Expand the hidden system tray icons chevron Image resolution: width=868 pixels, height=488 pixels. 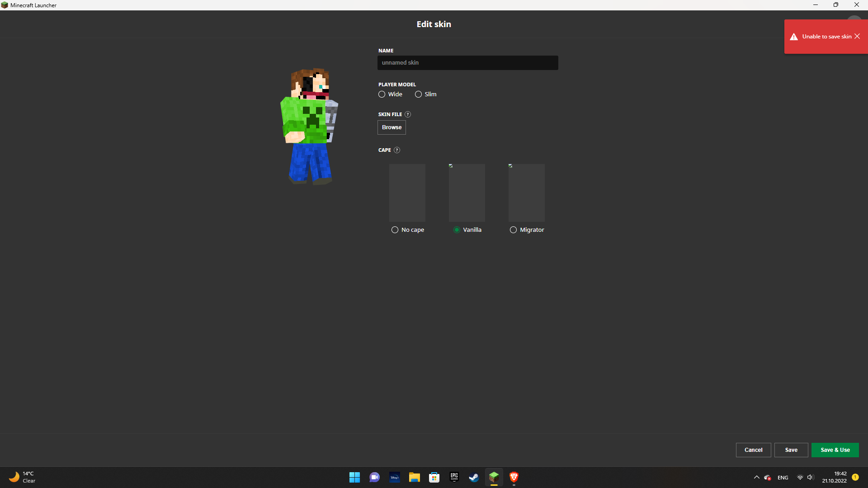tap(756, 477)
